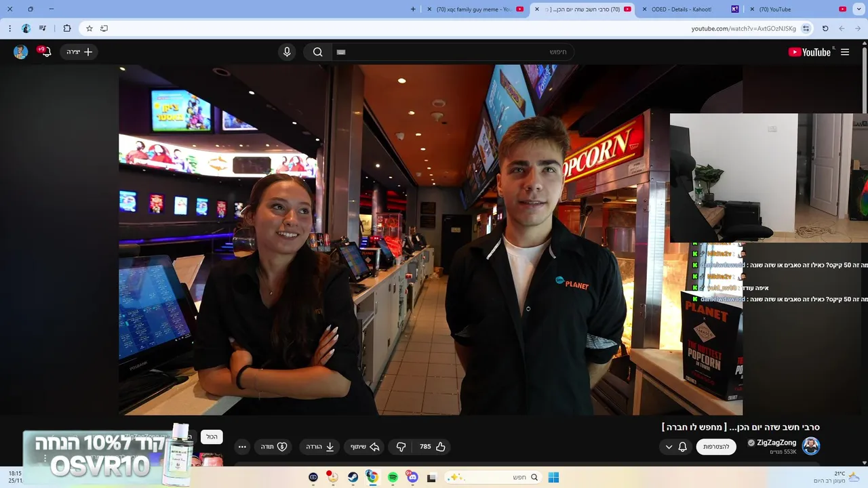Switch to the (70) YouTube tab

coord(797,9)
